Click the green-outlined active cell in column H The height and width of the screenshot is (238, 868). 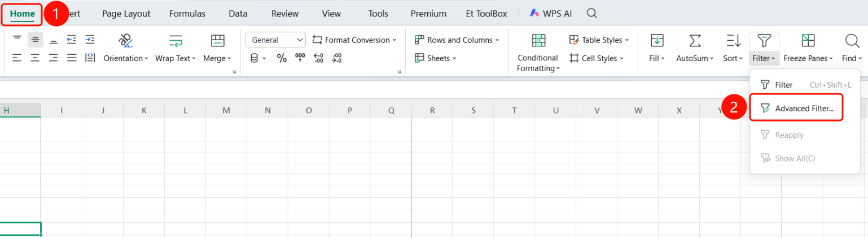tap(20, 229)
